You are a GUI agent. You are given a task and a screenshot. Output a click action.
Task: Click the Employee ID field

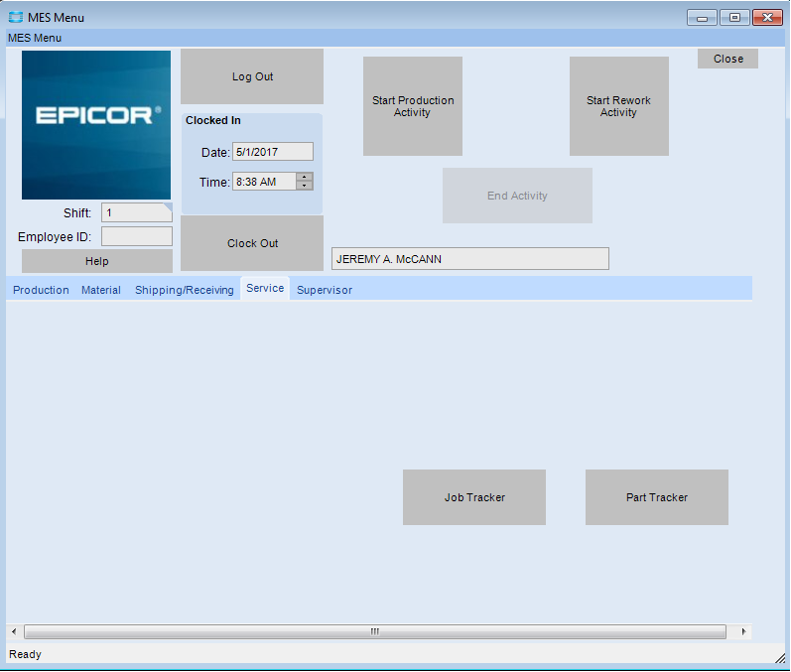tap(137, 236)
